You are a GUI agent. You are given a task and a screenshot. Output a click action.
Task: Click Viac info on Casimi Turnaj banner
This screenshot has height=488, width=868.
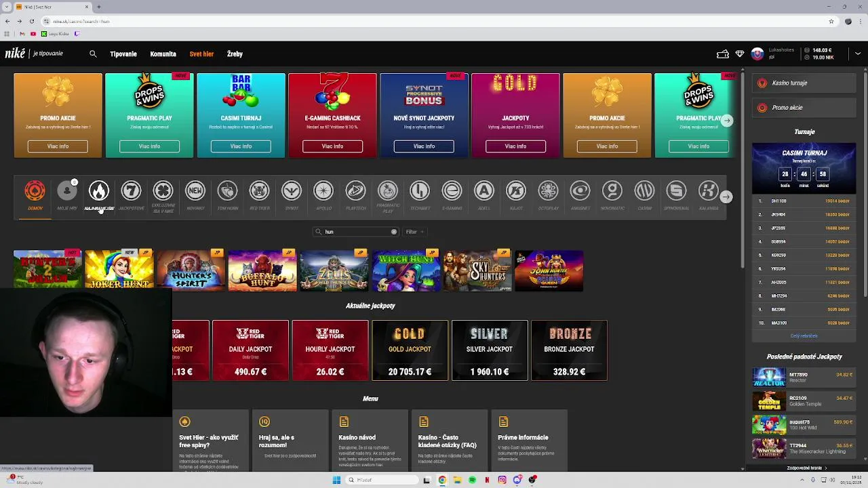click(241, 146)
